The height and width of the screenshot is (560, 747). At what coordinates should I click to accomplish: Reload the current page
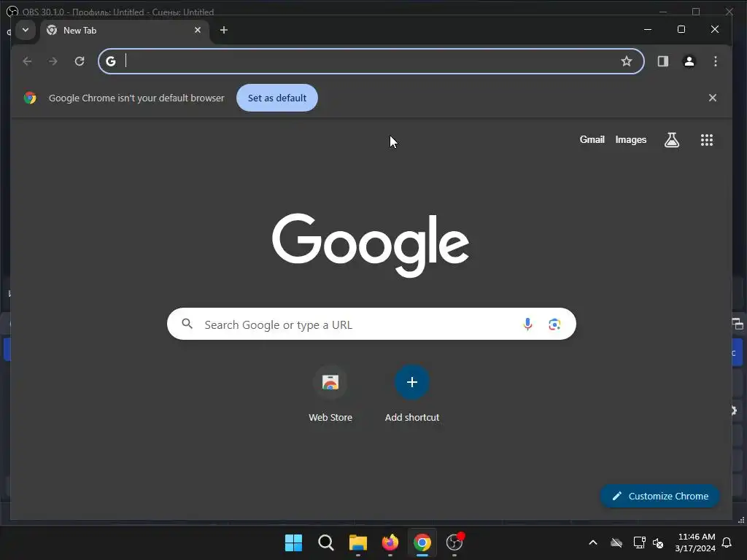click(x=80, y=61)
